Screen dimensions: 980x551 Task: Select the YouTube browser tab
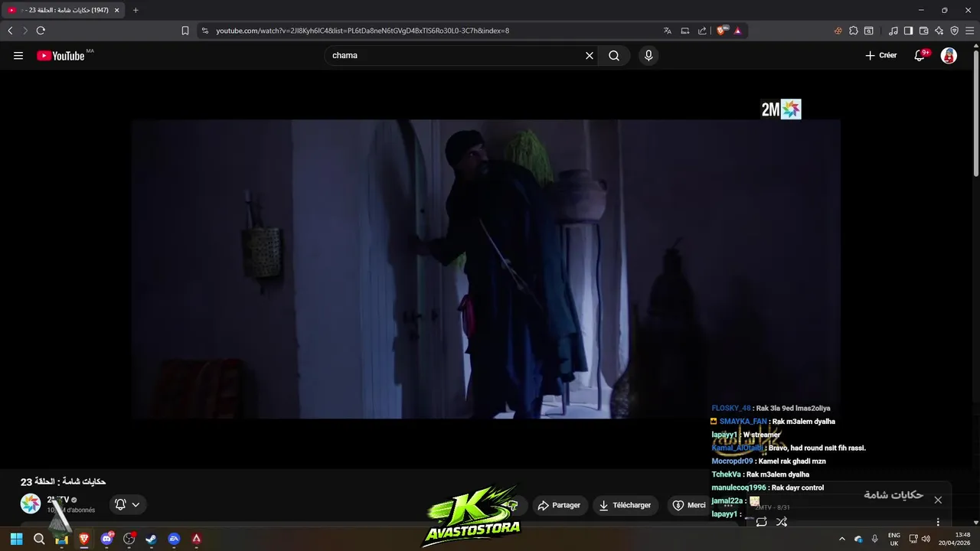tap(63, 10)
